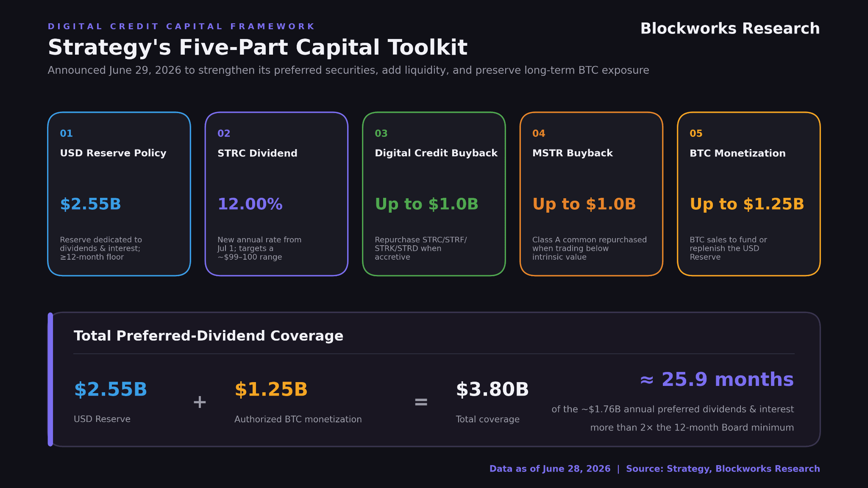Click the "02" card number
The image size is (868, 488).
click(x=224, y=133)
